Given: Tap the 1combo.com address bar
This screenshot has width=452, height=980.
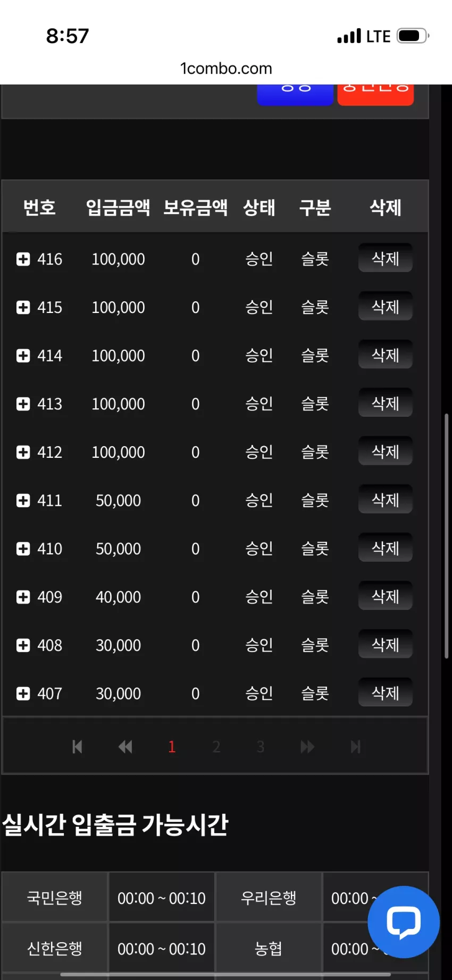Looking at the screenshot, I should coord(226,69).
